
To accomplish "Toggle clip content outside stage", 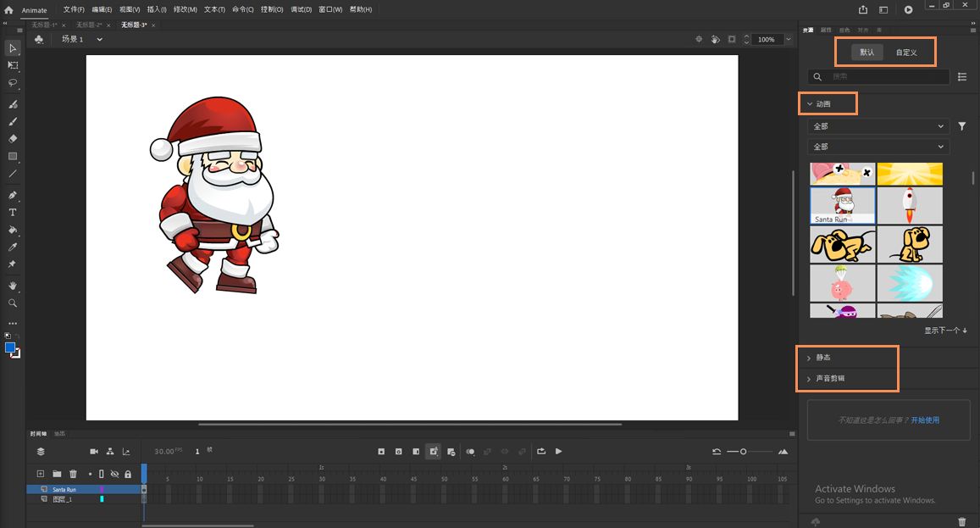I will [x=732, y=40].
